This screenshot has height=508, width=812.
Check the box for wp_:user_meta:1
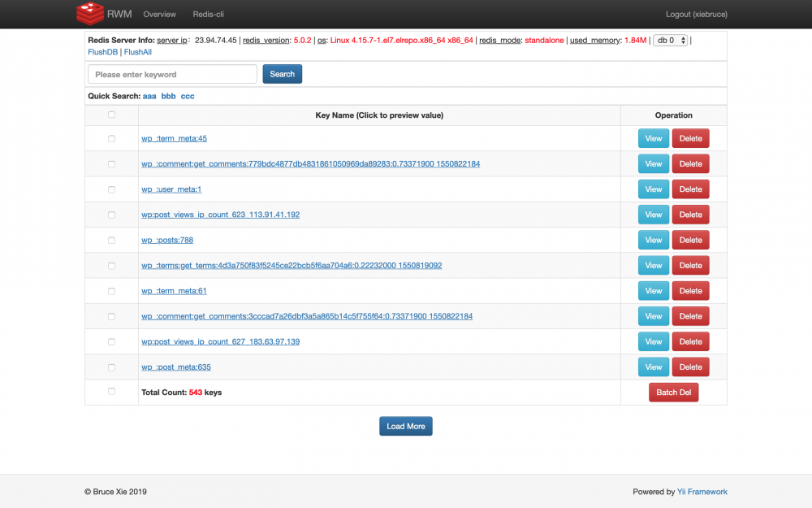click(111, 189)
